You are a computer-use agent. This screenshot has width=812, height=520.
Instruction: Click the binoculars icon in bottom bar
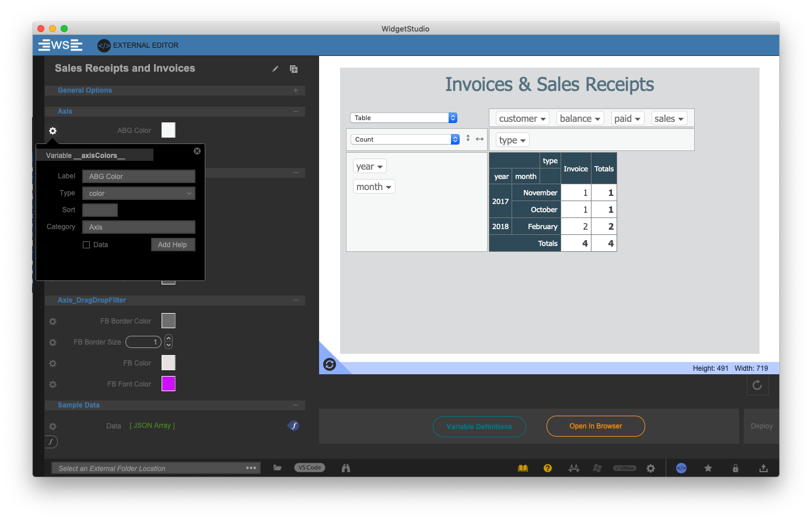(x=346, y=468)
